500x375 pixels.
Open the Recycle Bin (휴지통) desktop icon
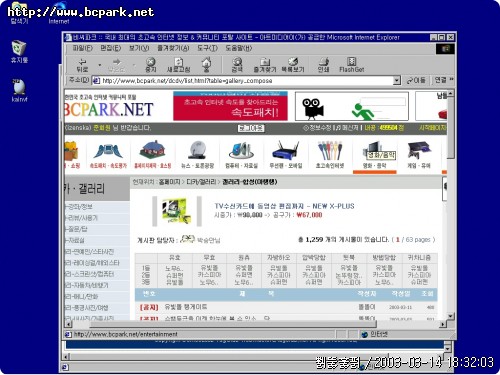click(19, 52)
